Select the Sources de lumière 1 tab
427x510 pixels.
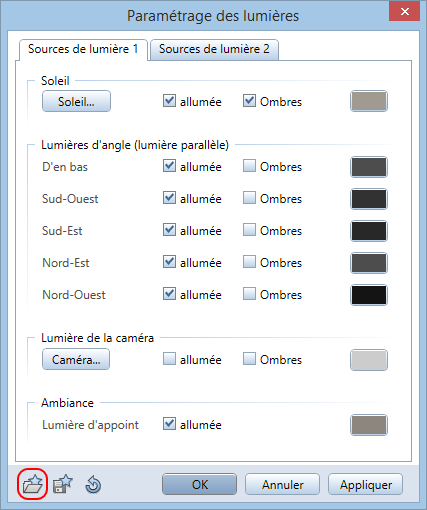83,49
